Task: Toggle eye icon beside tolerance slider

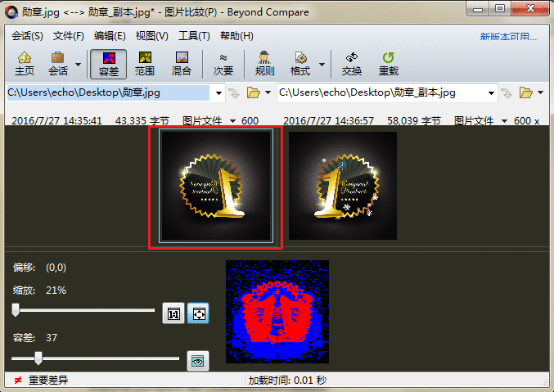Action: tap(197, 360)
